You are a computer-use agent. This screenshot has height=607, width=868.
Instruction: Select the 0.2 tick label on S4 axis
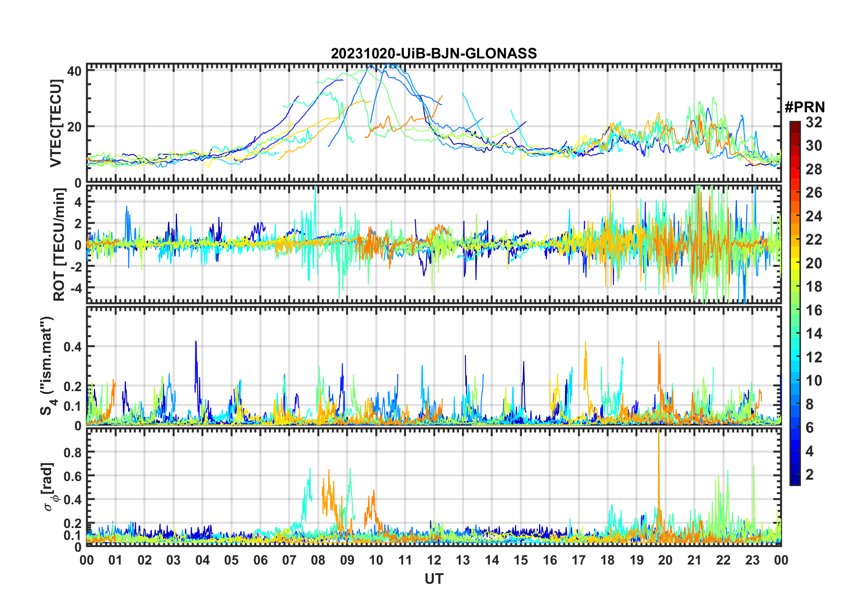click(73, 386)
